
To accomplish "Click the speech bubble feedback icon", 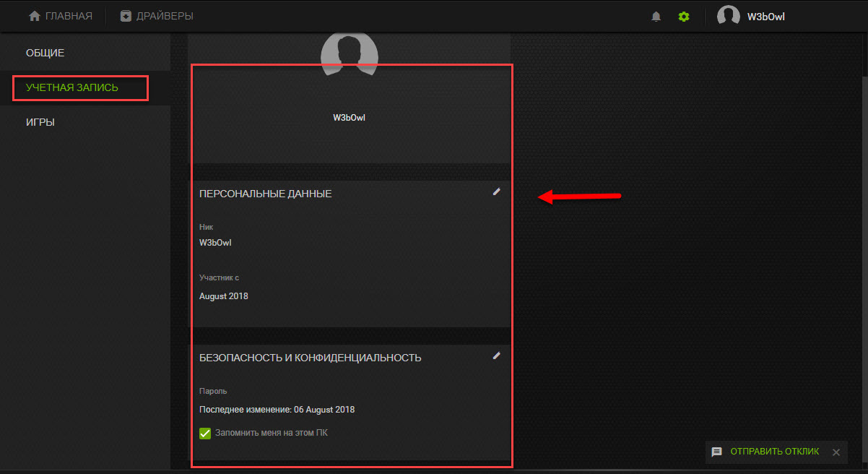I will [716, 452].
